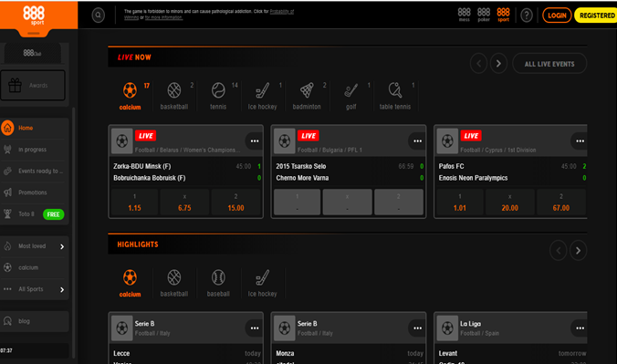Open more options on Monza Serie B card
This screenshot has height=364, width=617.
tap(417, 328)
